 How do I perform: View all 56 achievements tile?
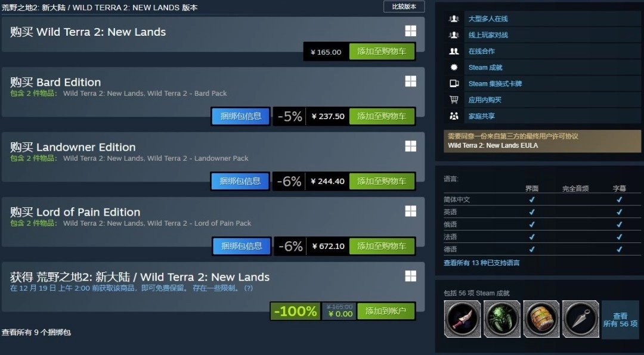click(x=620, y=320)
